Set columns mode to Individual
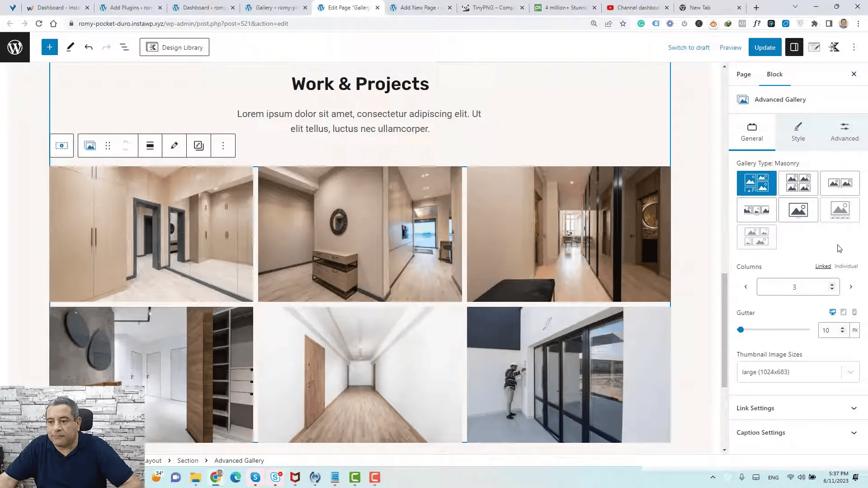The width and height of the screenshot is (868, 488). pyautogui.click(x=846, y=266)
